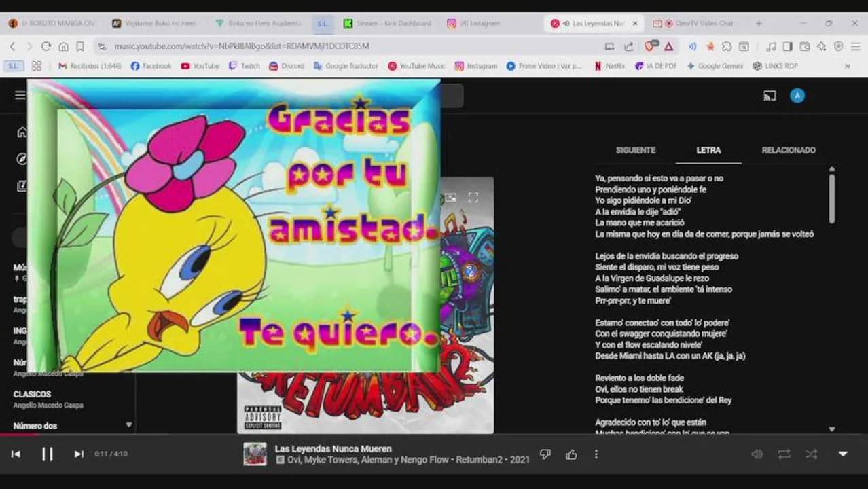
Task: Open the browser main menu
Action: click(855, 46)
